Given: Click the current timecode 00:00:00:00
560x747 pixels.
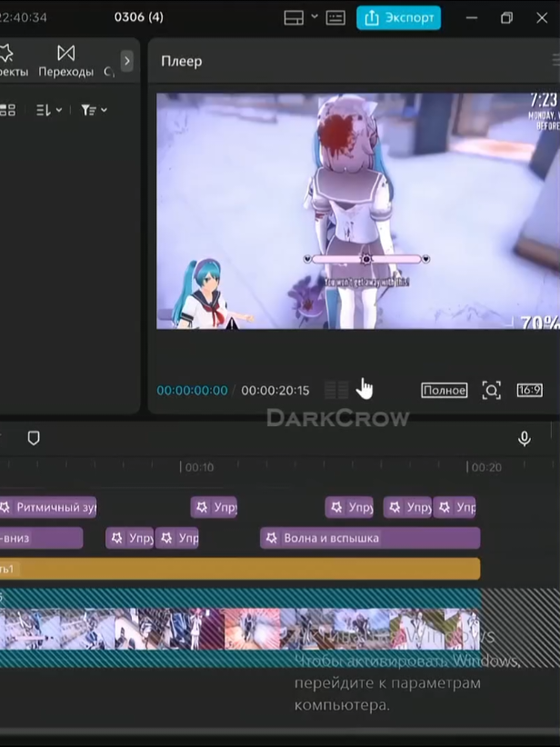Looking at the screenshot, I should tap(192, 391).
